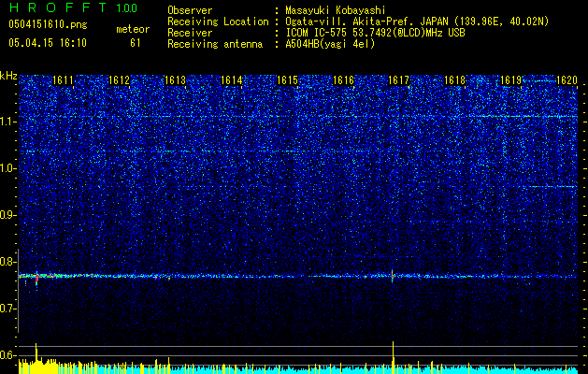
Task: Click the "meteor" counter label
Action: pyautogui.click(x=133, y=29)
